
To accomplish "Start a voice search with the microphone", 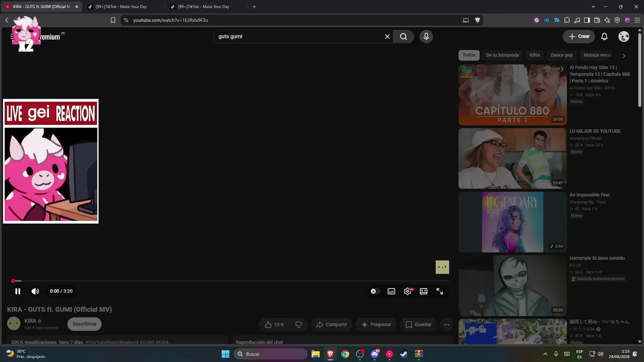I will [x=426, y=37].
